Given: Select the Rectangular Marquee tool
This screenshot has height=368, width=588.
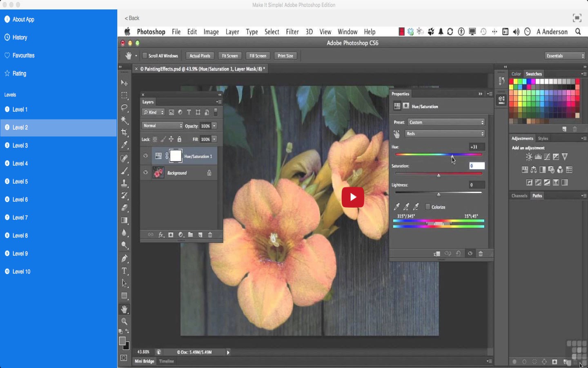Looking at the screenshot, I should (x=125, y=95).
